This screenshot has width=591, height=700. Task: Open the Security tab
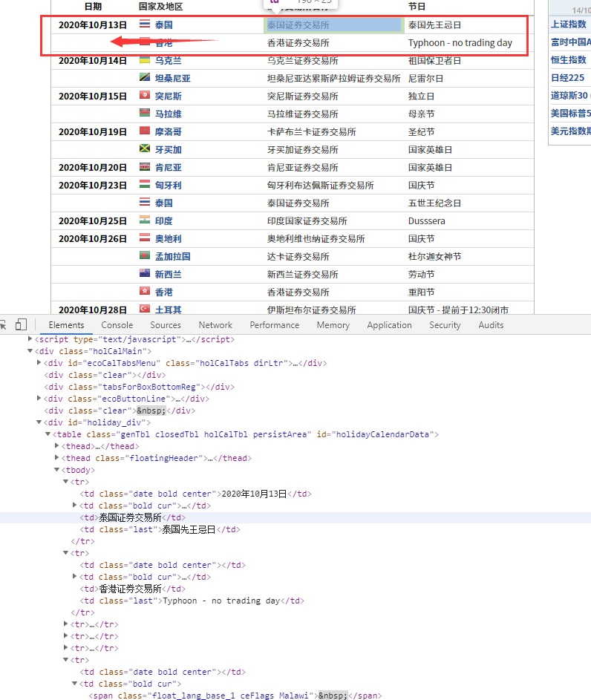pyautogui.click(x=445, y=325)
